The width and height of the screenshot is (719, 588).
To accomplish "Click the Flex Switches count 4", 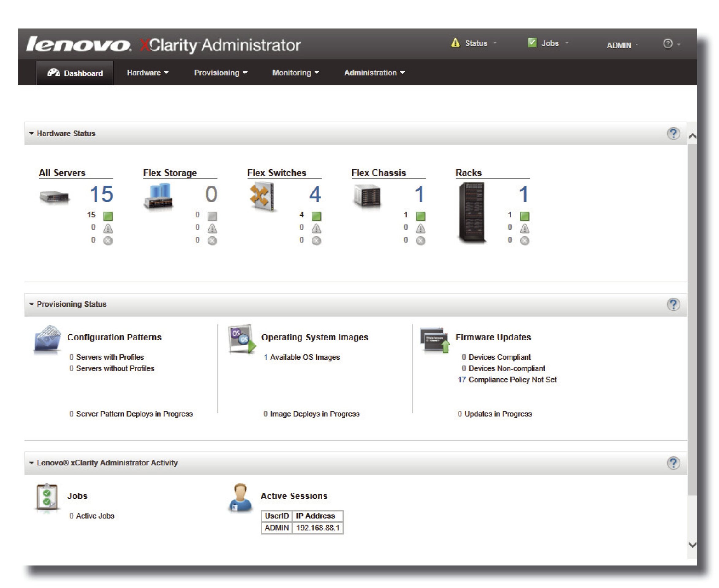I will pos(315,194).
